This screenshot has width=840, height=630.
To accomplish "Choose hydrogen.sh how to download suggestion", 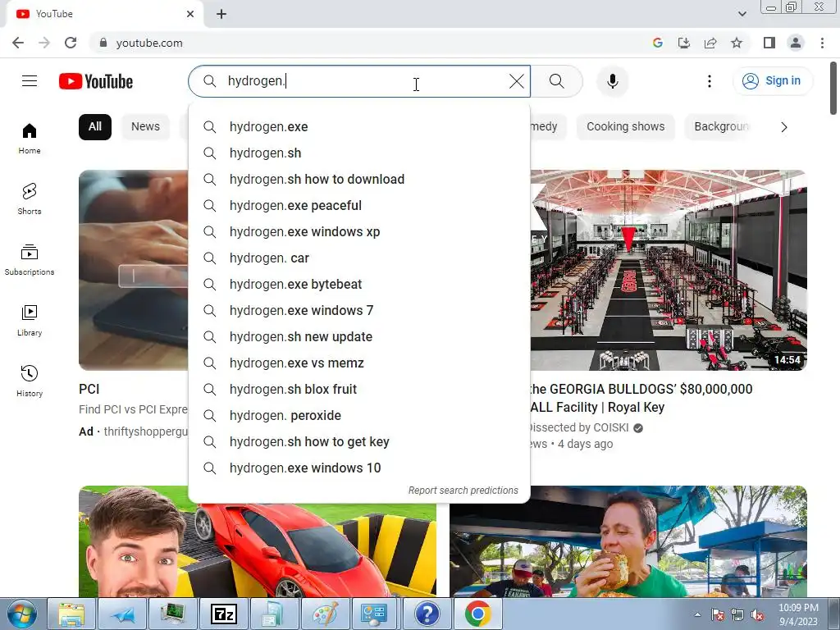I will click(x=359, y=180).
